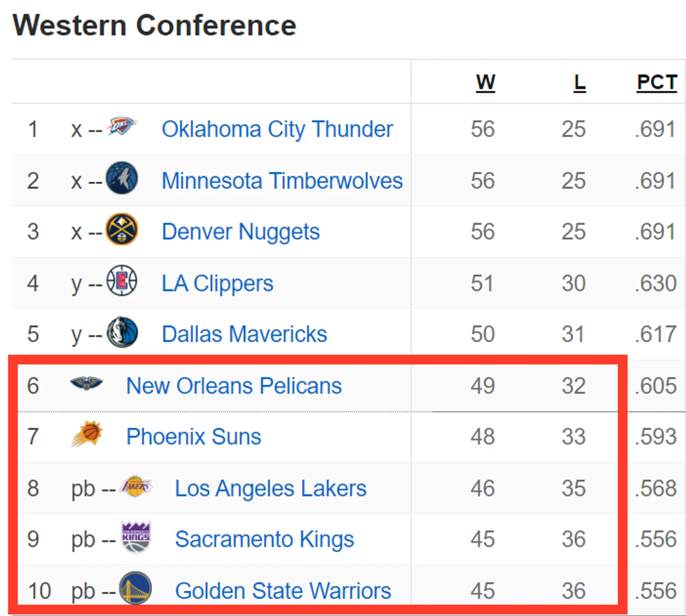Click the Minnesota Timberwolves logo icon
Viewport: 686px width, 616px height.
[122, 179]
